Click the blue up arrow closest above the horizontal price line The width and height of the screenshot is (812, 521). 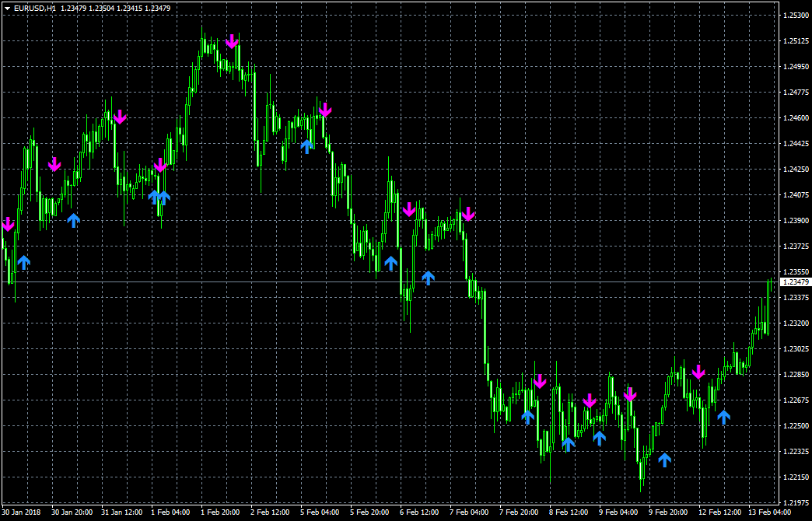428,278
